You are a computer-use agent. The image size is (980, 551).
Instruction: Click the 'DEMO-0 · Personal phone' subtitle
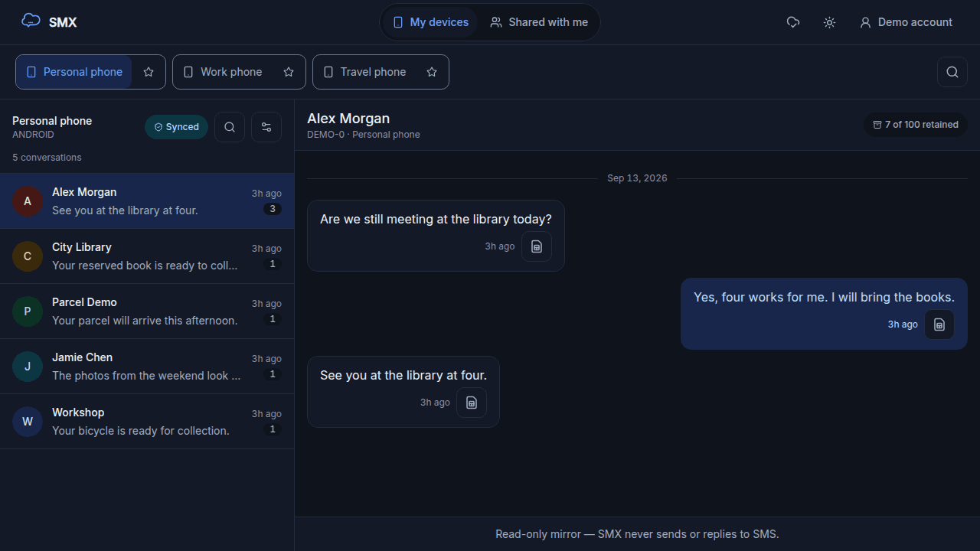click(364, 135)
